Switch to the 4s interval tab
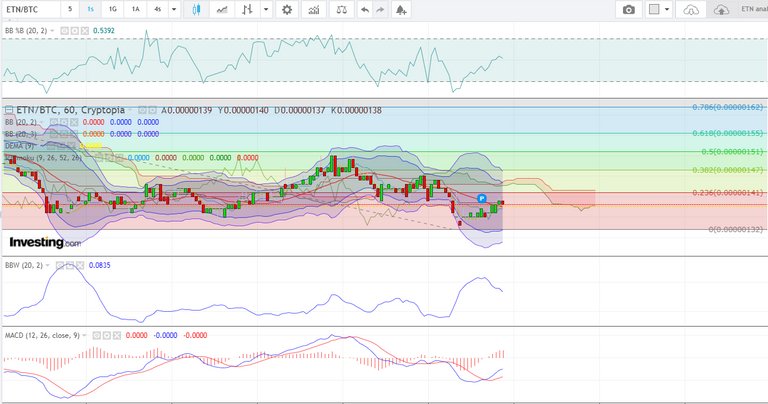 (x=158, y=9)
